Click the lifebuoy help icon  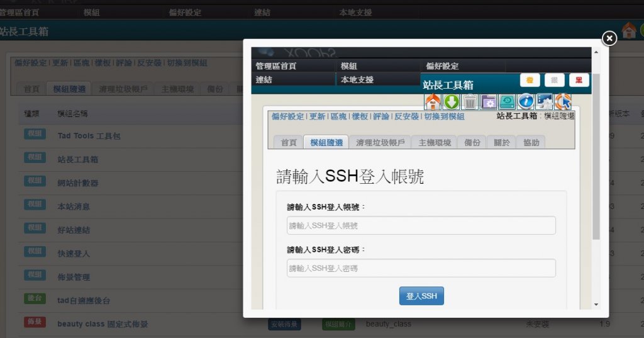(563, 101)
